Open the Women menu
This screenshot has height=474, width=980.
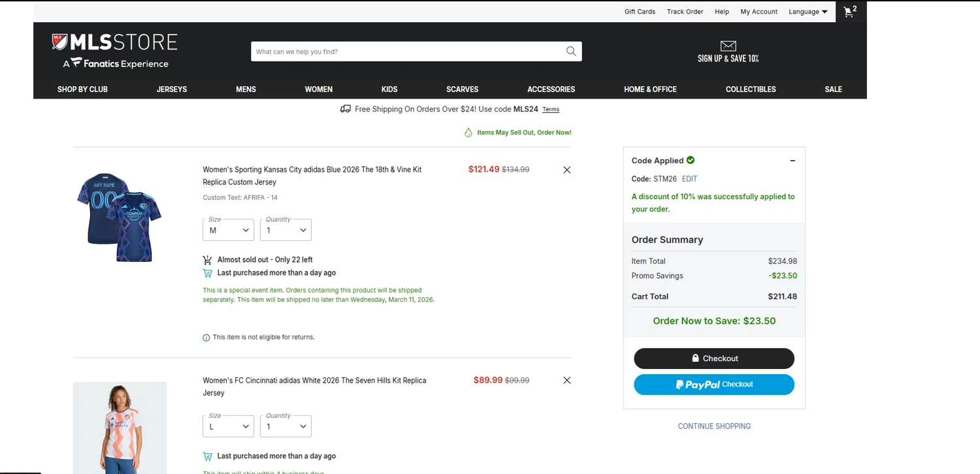pos(319,89)
